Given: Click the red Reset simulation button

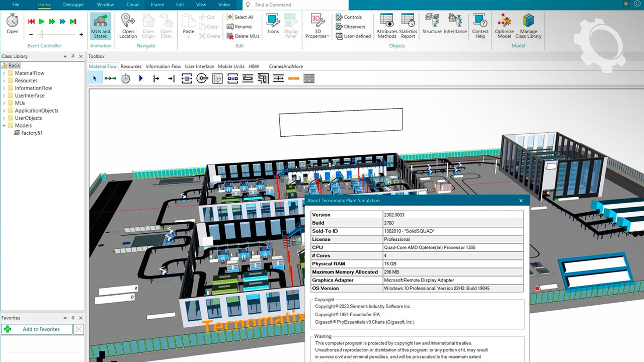Looking at the screenshot, I should (31, 22).
